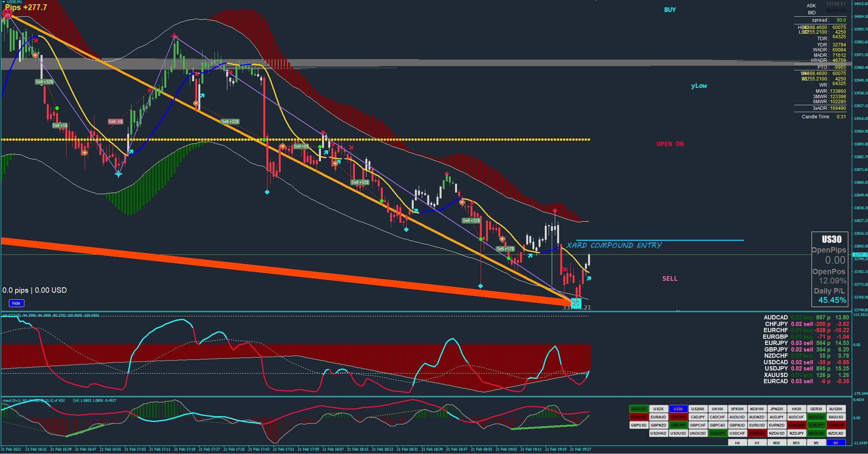Switch to the M5 timeframe
This screenshot has width=868, height=454.
(x=816, y=443)
